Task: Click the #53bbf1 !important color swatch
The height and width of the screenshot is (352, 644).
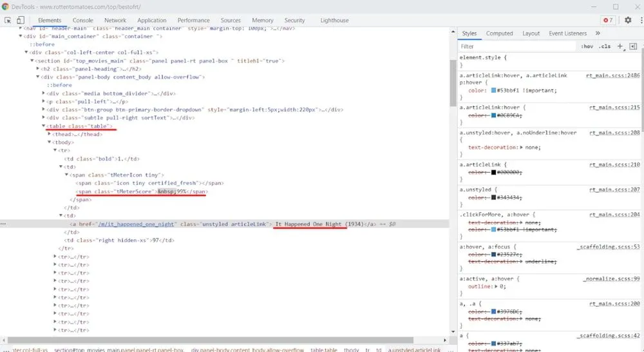Action: (x=493, y=90)
